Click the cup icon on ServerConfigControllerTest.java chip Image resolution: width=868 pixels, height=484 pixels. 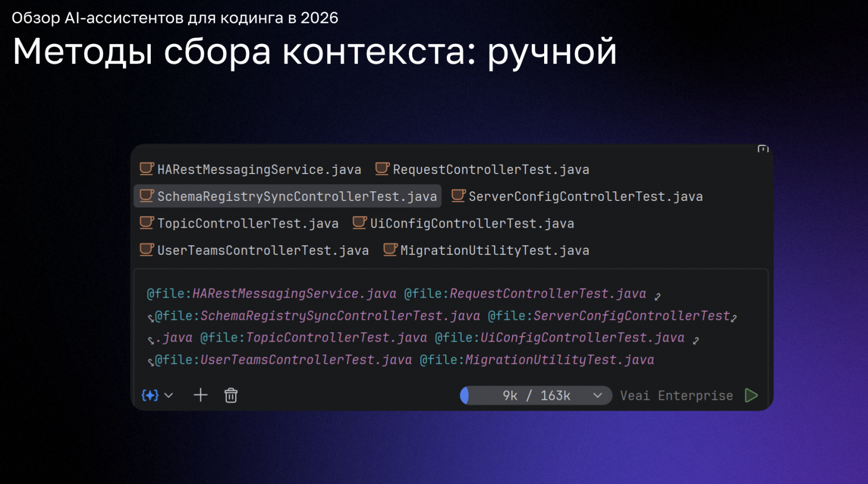pos(458,196)
